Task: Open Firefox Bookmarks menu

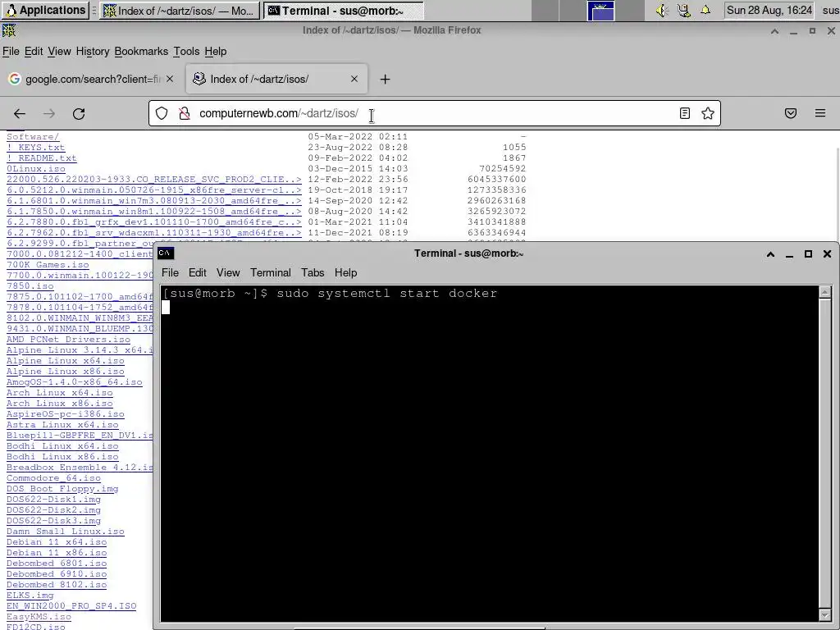Action: point(141,52)
